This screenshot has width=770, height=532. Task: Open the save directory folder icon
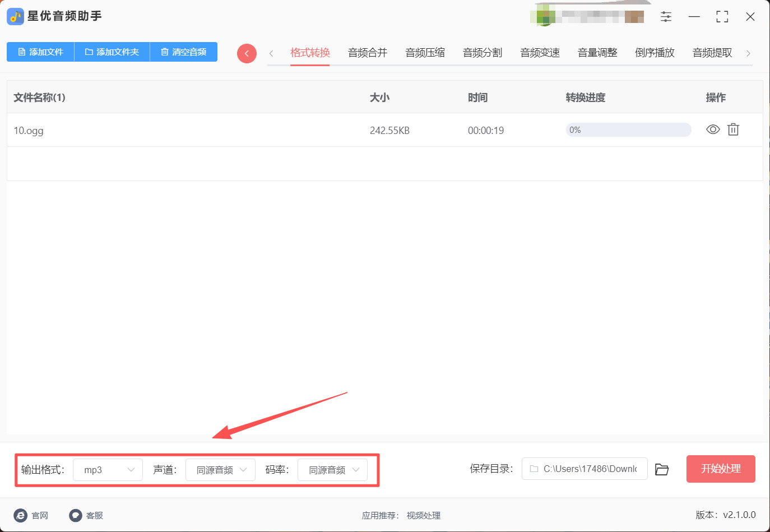pyautogui.click(x=662, y=469)
